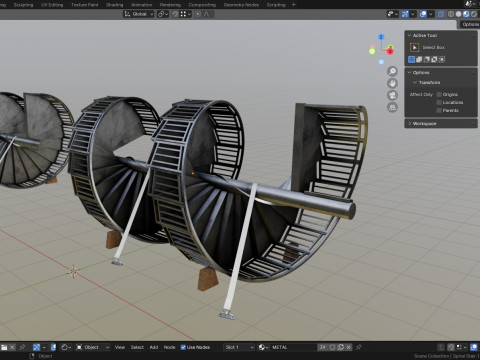The width and height of the screenshot is (480, 360).
Task: Switch to material preview shading
Action: (x=466, y=14)
